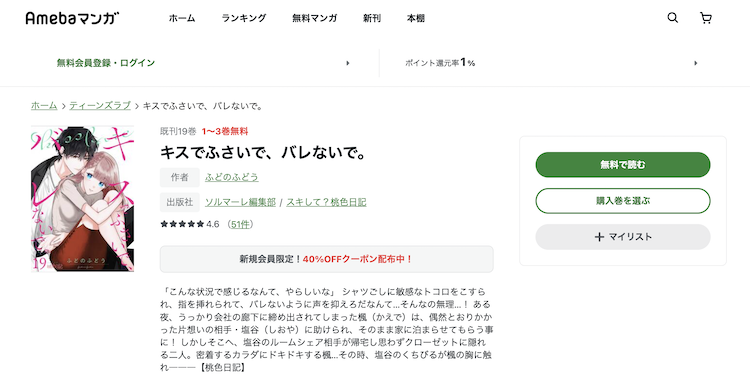Viewport: 750px width, 376px height.
Task: Open the 51件 reviews link
Action: tap(240, 224)
